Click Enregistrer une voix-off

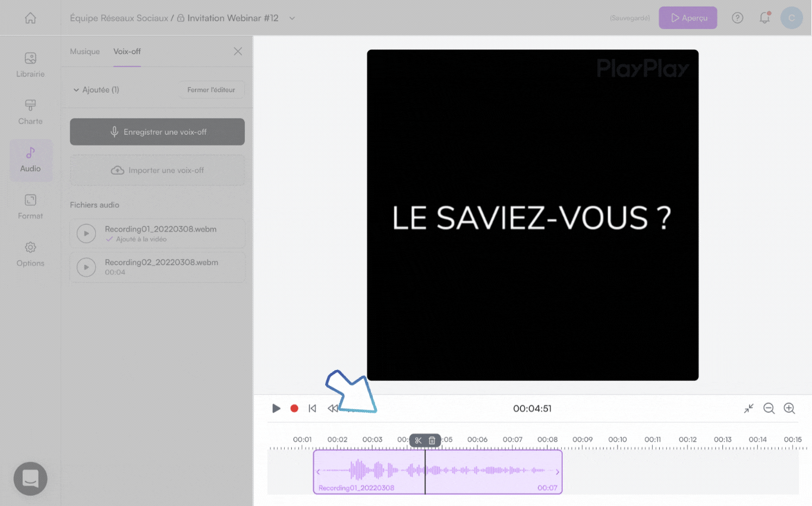click(x=158, y=132)
